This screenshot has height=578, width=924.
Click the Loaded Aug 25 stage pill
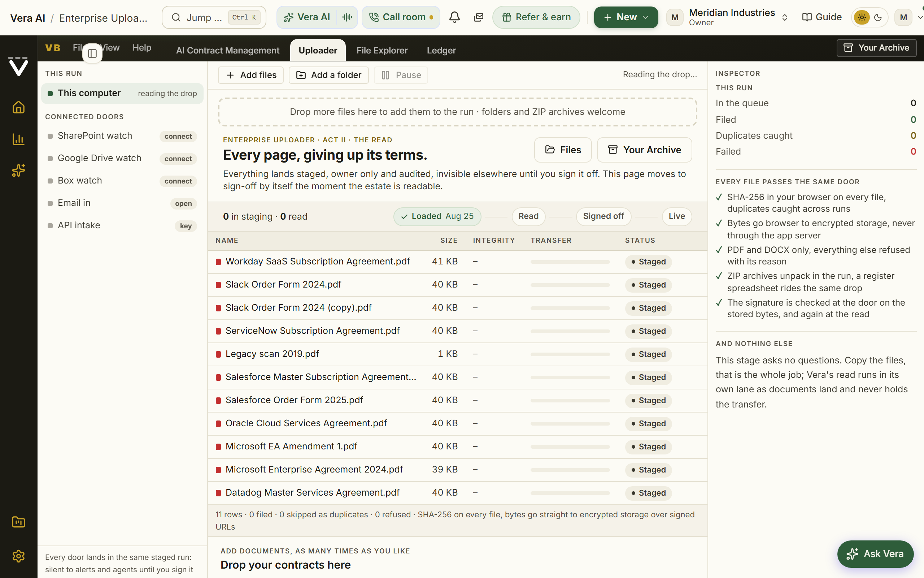(437, 216)
